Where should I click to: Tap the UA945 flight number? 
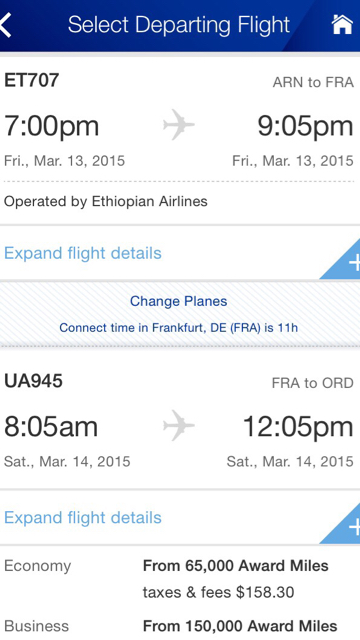pyautogui.click(x=33, y=381)
